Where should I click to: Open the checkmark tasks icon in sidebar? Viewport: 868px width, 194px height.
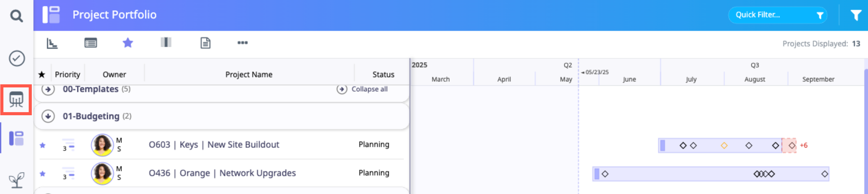[x=16, y=58]
